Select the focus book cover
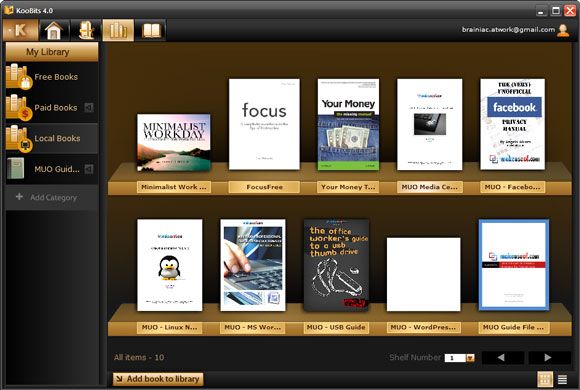 (x=264, y=124)
